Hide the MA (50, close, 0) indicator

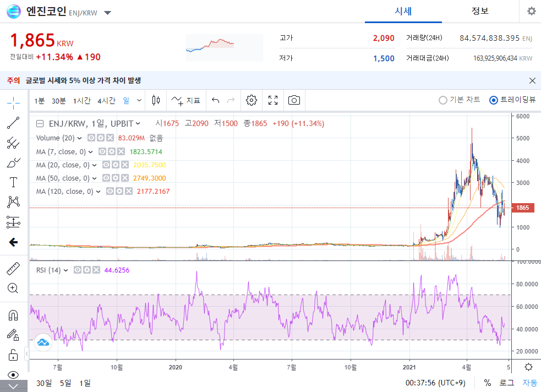(106, 178)
